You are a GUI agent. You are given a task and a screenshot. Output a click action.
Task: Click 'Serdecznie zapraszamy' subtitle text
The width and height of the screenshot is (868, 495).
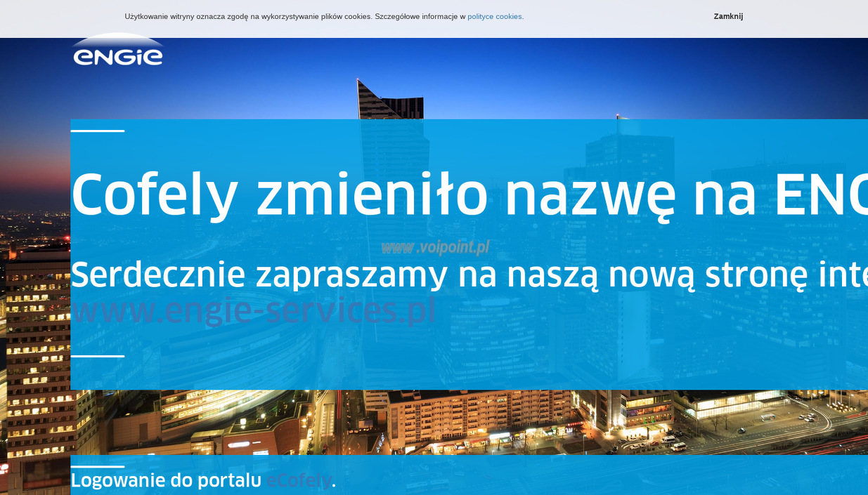coord(469,275)
